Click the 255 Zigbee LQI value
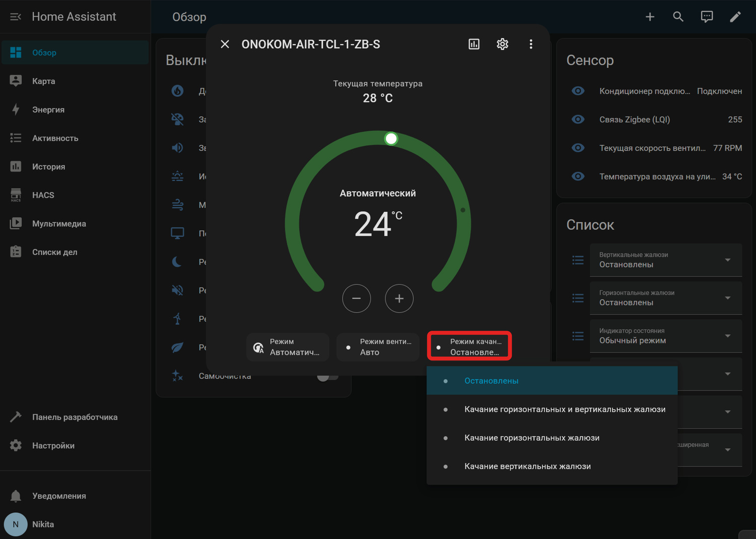 click(x=735, y=119)
